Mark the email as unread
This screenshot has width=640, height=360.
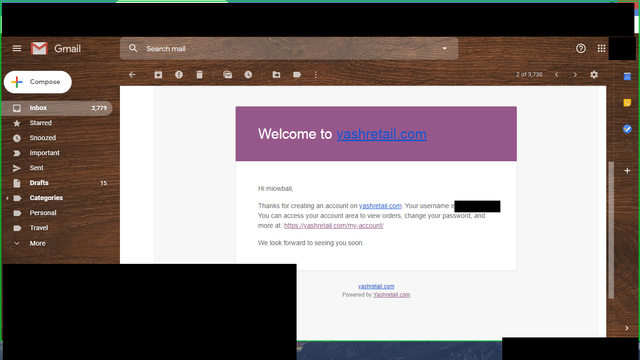pyautogui.click(x=227, y=75)
